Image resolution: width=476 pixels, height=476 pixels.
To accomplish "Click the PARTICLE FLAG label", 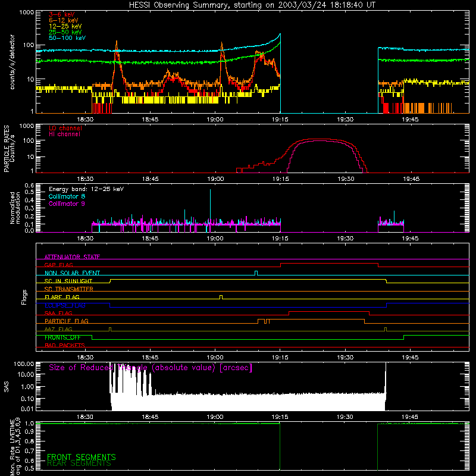I will point(67,321).
